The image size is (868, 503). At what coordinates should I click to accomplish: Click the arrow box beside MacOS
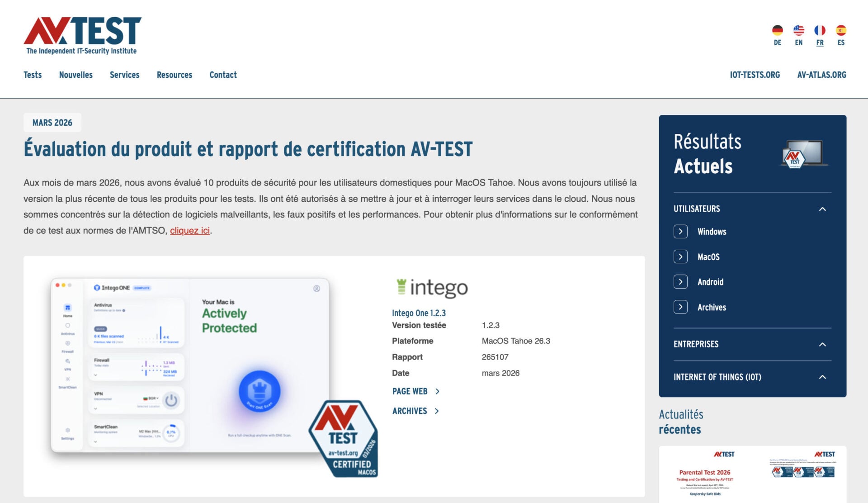pyautogui.click(x=680, y=257)
